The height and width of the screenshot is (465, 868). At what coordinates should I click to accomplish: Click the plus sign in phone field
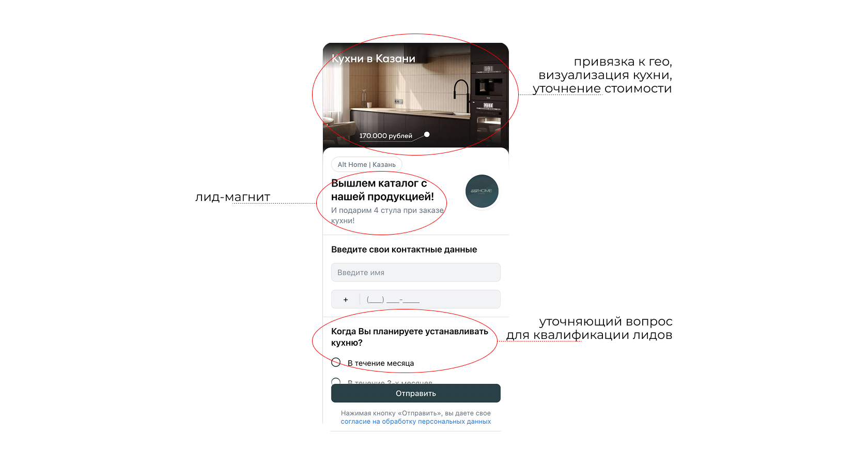346,300
